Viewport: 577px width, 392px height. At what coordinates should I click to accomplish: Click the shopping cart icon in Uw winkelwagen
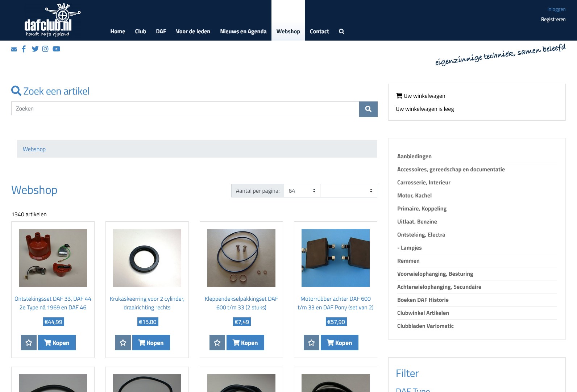click(x=399, y=96)
